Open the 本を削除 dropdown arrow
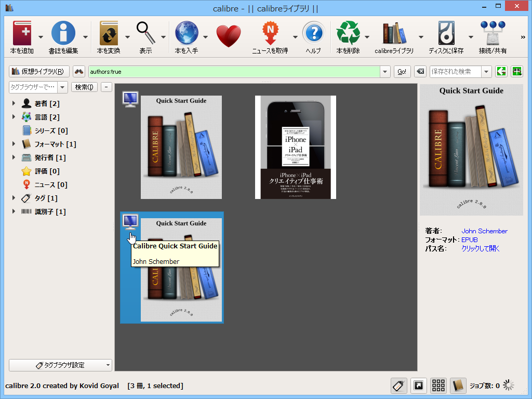Viewport: 532px width, 399px height. (367, 37)
